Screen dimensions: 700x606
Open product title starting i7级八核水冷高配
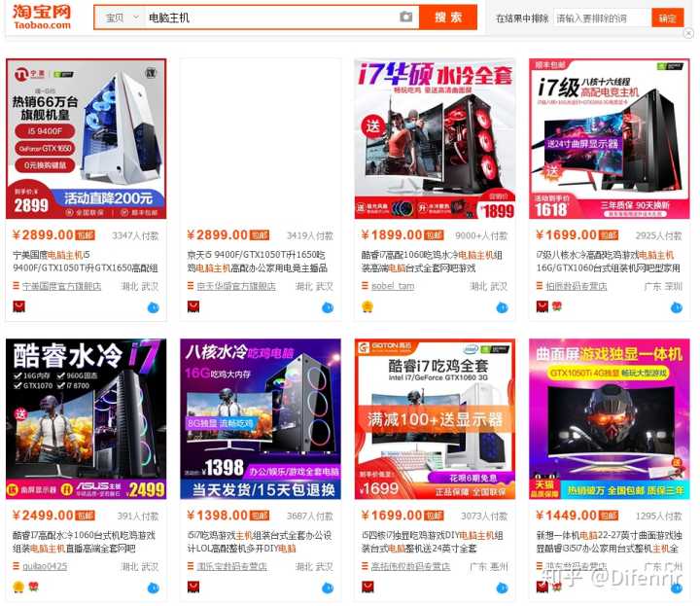[608, 262]
